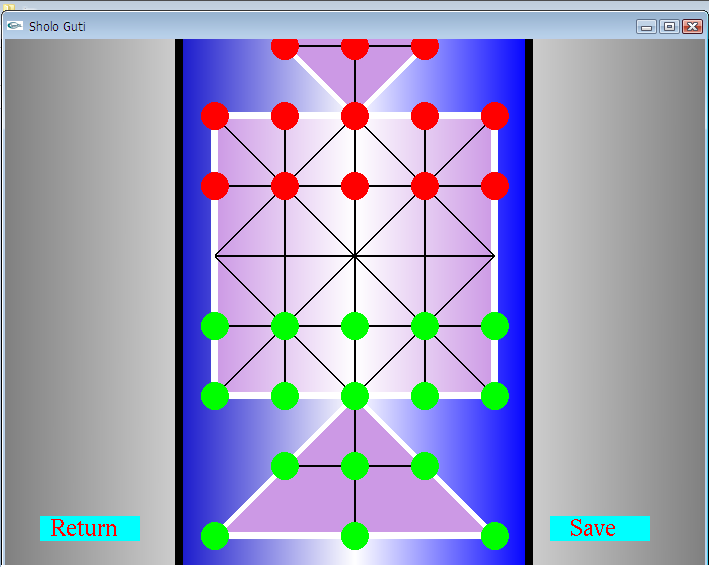Minimize the Sholo Guti window
The width and height of the screenshot is (709, 567).
tap(646, 27)
